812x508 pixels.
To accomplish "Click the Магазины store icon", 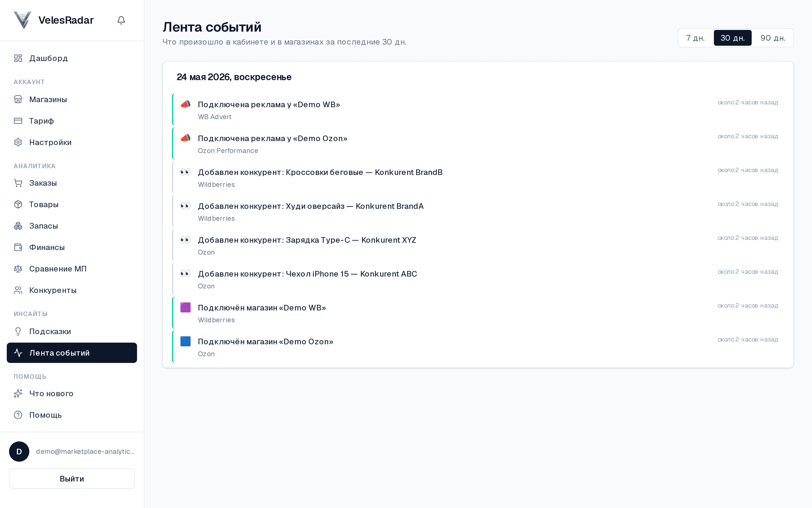I will [x=18, y=99].
